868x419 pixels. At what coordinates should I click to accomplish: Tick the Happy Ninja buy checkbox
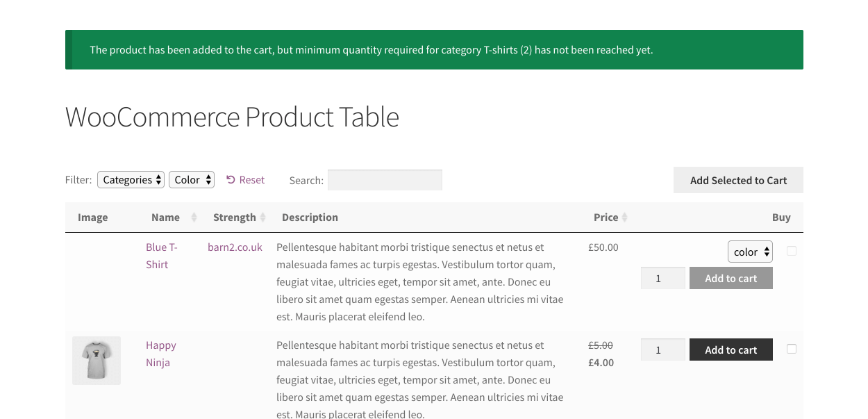[x=792, y=350]
